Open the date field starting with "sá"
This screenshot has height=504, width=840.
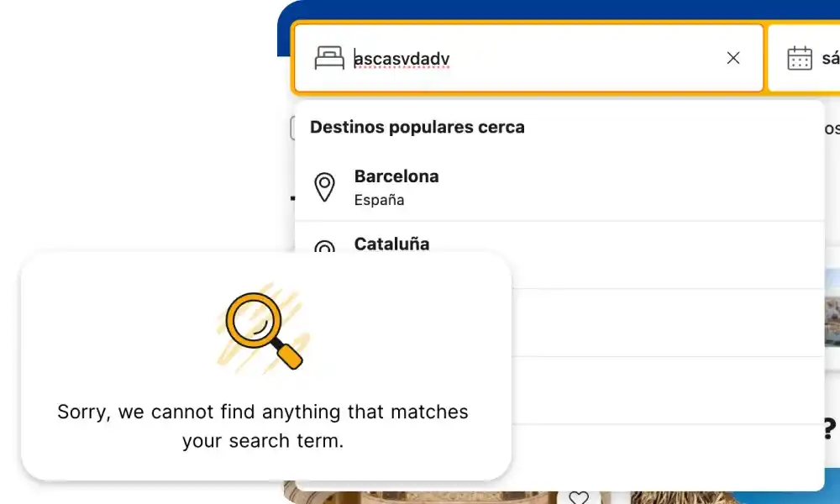pos(830,58)
